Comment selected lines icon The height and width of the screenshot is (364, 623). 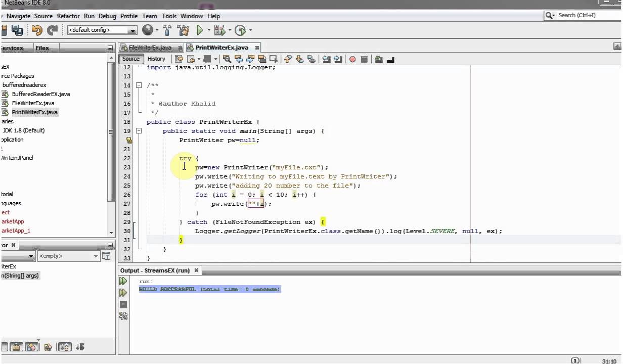pyautogui.click(x=378, y=59)
